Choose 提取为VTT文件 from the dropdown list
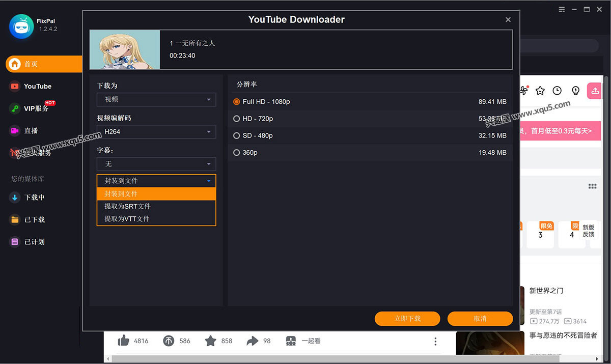The width and height of the screenshot is (611, 364). pyautogui.click(x=156, y=219)
